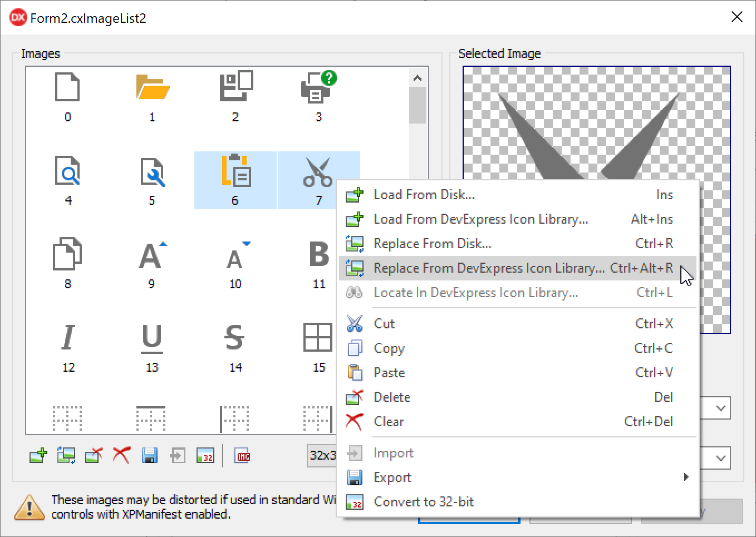
Task: Click the add image toolbar icon
Action: coord(38,456)
